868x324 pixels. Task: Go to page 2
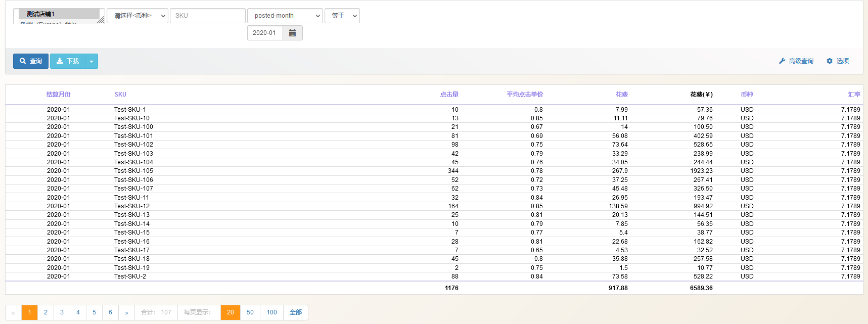pos(45,312)
